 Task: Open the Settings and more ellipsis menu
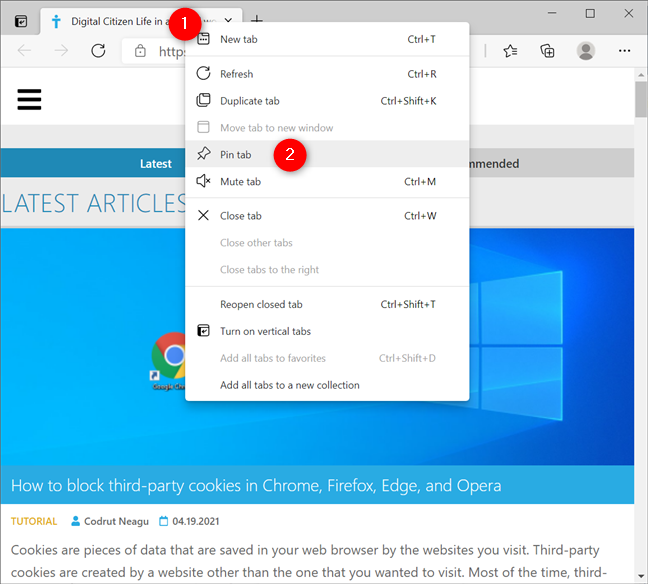(624, 51)
